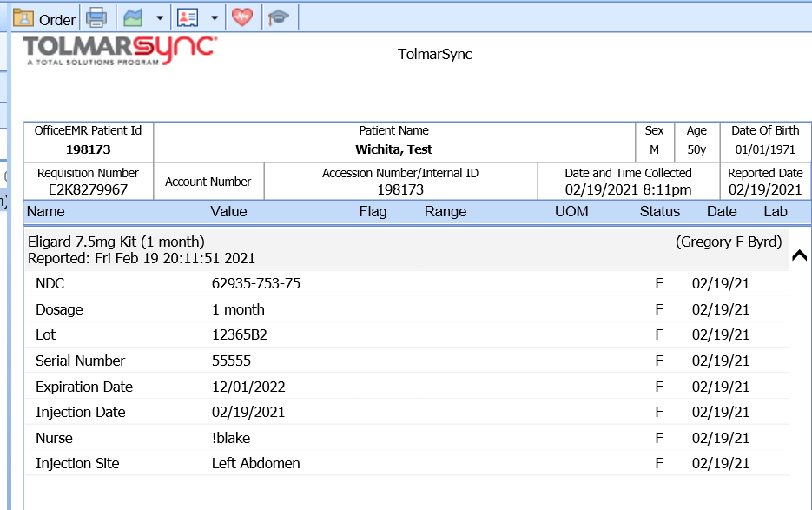Collapse the Eligard 7.5mg Kit section

click(799, 256)
